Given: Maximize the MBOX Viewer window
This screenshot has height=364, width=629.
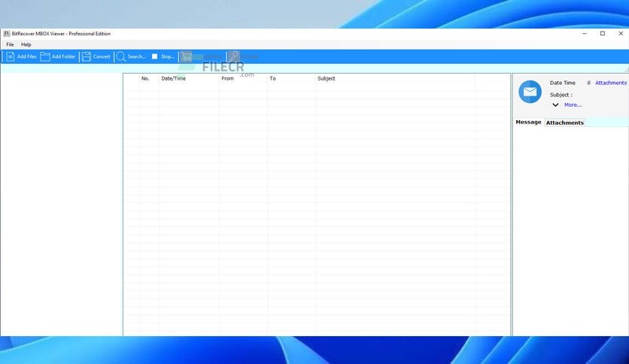Looking at the screenshot, I should click(x=603, y=34).
